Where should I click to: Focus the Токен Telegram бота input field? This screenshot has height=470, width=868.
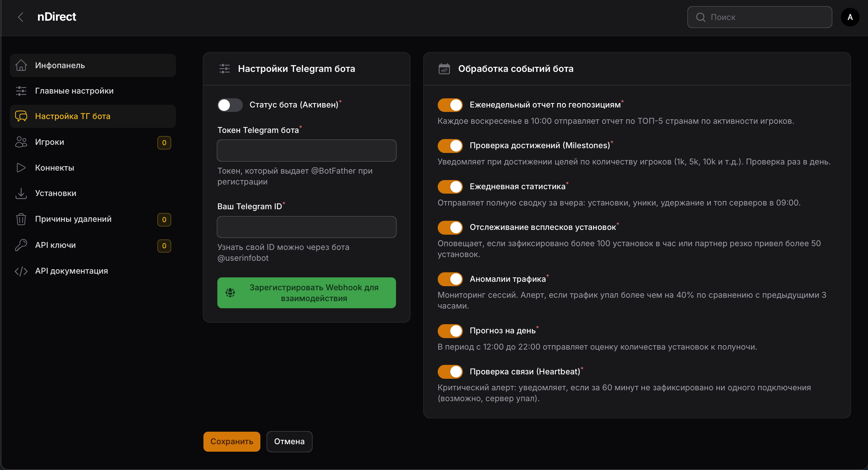pyautogui.click(x=306, y=151)
